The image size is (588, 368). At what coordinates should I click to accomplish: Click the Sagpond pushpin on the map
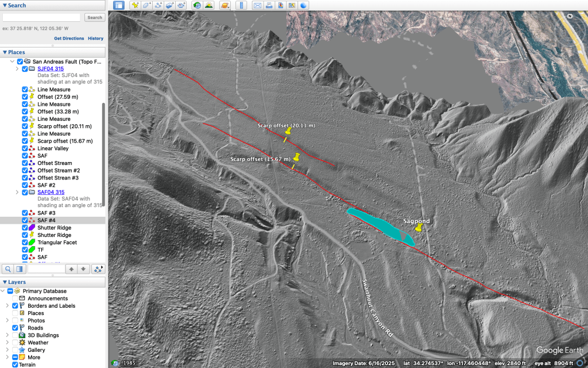[x=419, y=228]
